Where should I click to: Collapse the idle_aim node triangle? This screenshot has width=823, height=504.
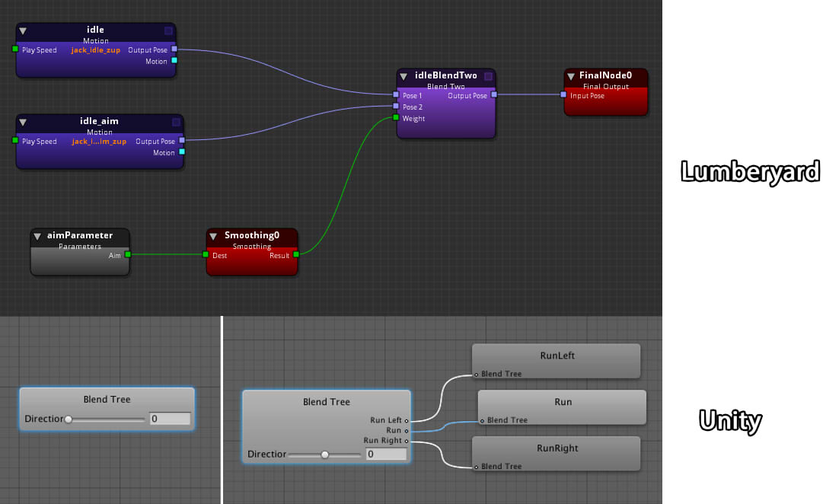23,123
